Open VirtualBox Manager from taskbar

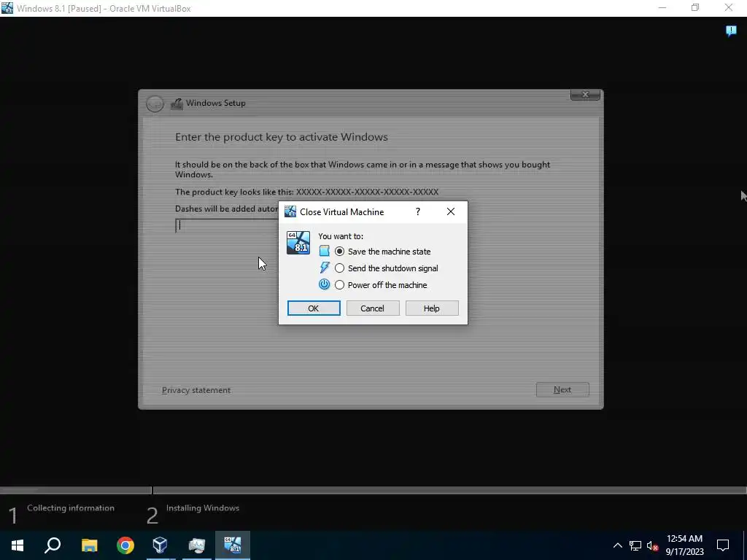(x=160, y=545)
